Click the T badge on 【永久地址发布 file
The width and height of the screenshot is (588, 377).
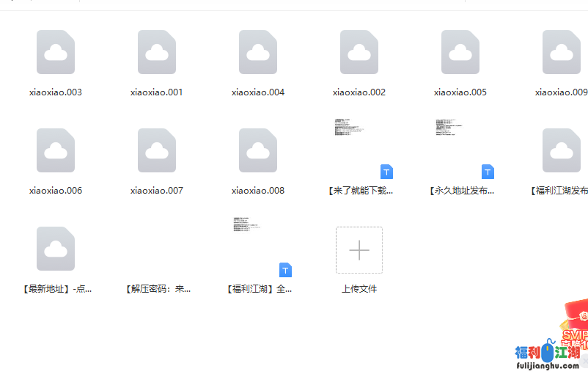(488, 172)
